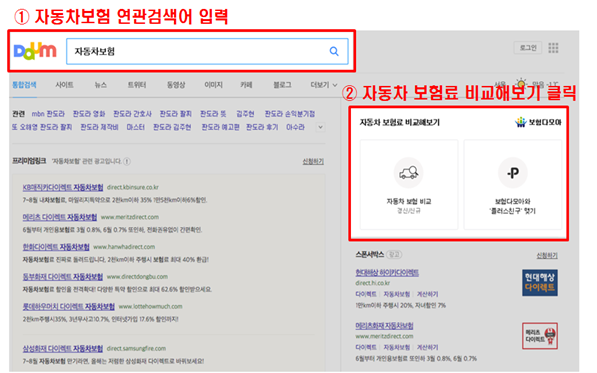Screen dimensions: 597x373
Task: Select the 이미지 tab
Action: (x=213, y=85)
